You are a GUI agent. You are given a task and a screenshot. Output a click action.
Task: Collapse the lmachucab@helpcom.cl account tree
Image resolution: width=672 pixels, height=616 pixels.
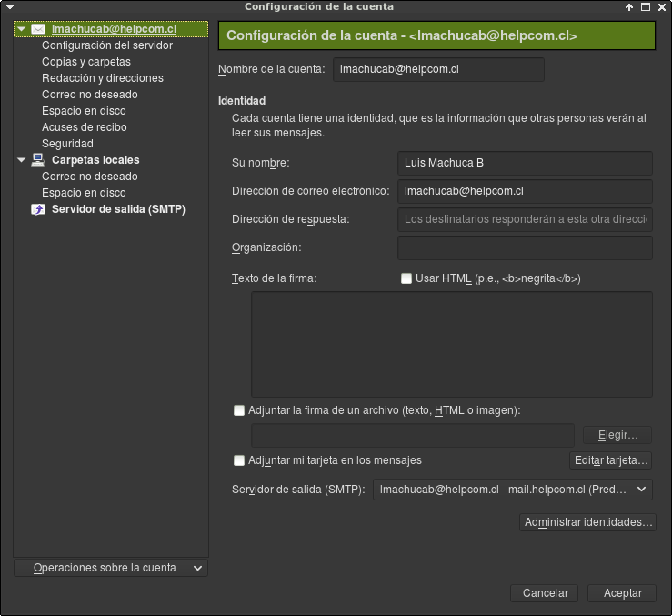point(22,29)
